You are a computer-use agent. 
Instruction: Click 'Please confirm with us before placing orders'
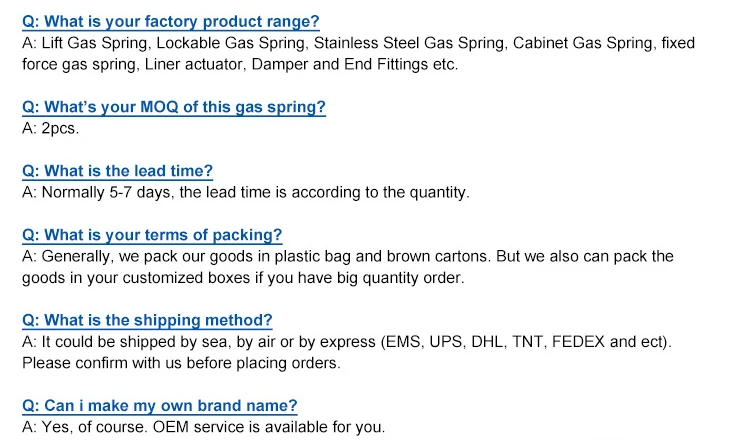point(181,363)
